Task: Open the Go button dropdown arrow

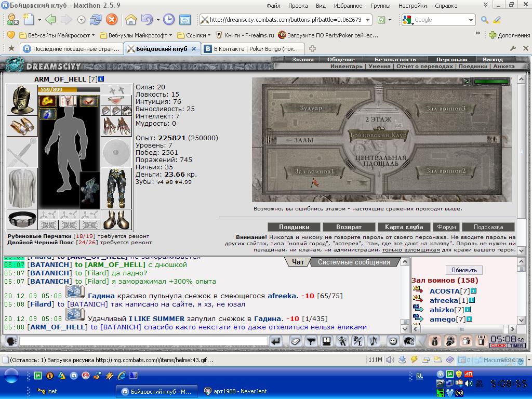Action: 390,20
